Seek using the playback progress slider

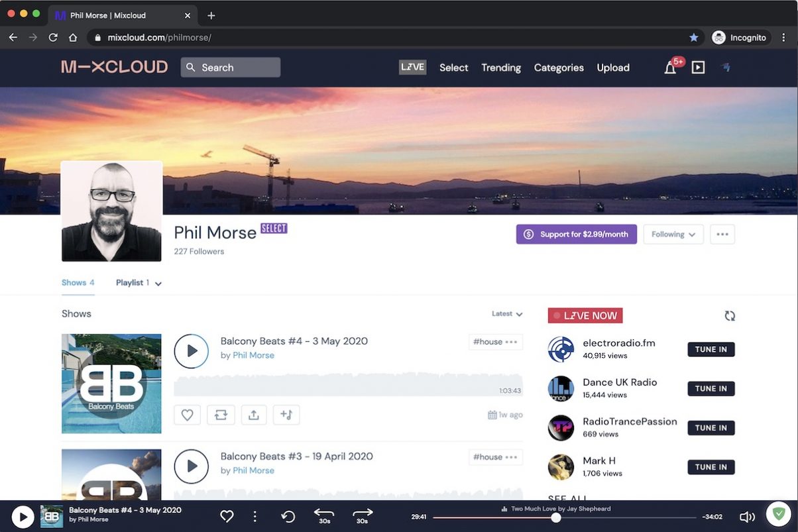pos(563,517)
